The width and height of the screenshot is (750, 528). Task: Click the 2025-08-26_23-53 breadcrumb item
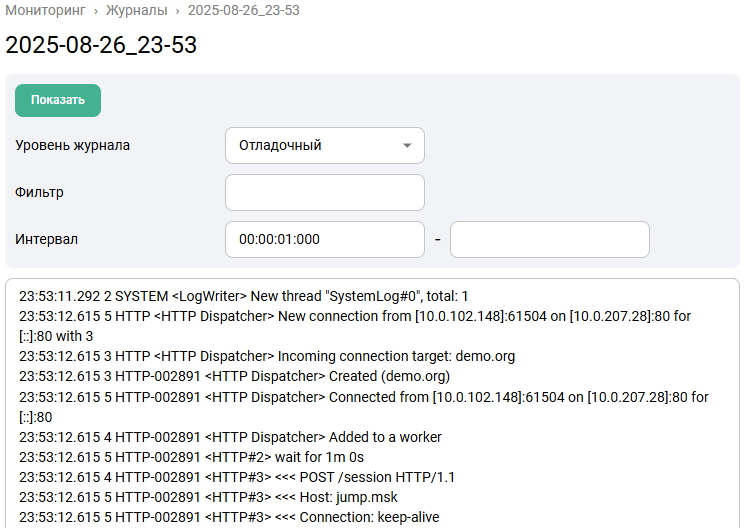[x=242, y=10]
